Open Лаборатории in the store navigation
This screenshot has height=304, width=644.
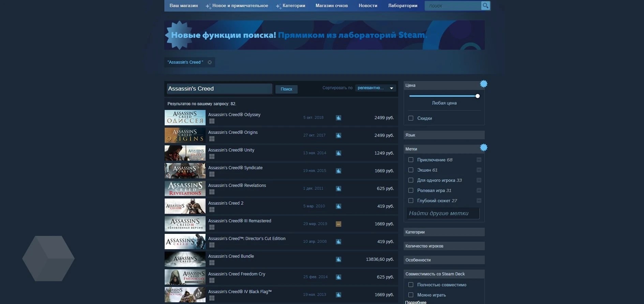click(x=403, y=5)
